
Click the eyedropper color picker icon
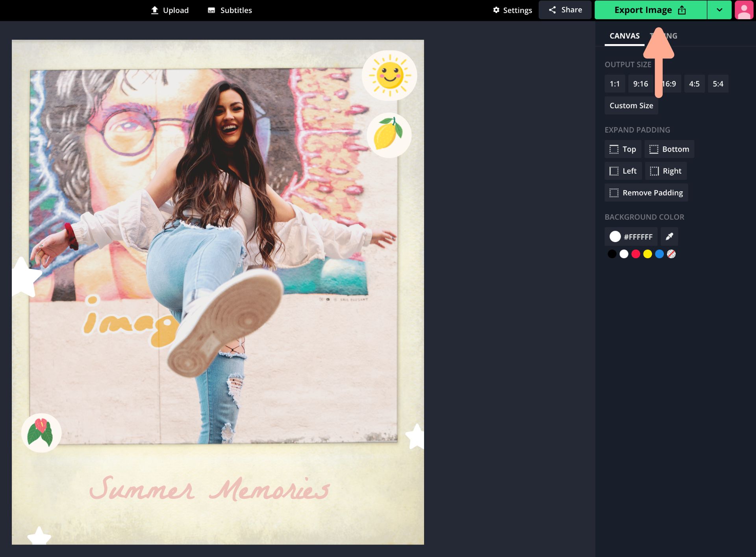669,237
